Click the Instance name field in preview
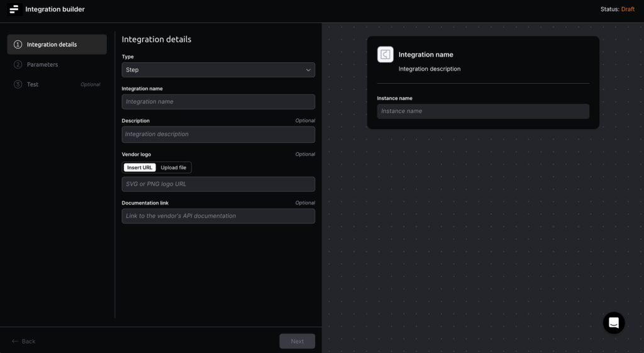The image size is (644, 353). (482, 111)
